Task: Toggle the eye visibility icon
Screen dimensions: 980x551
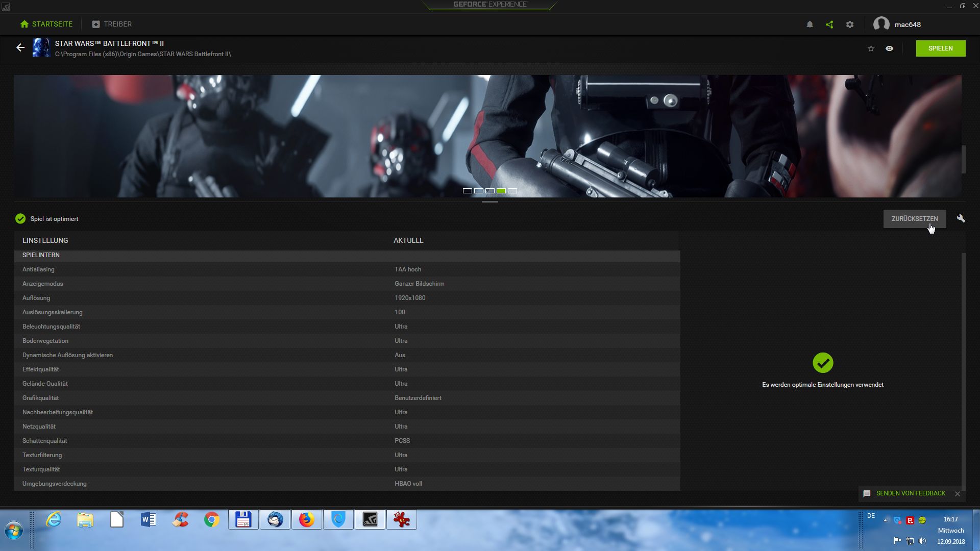Action: coord(889,48)
